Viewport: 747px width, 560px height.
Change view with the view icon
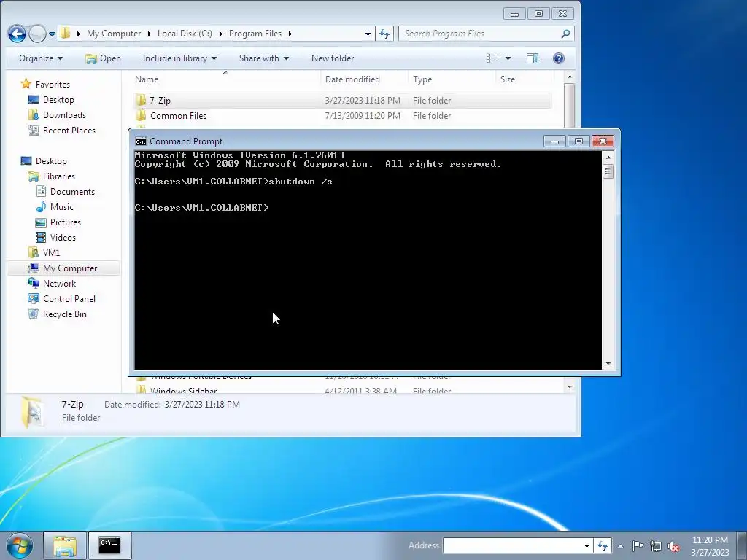(492, 58)
